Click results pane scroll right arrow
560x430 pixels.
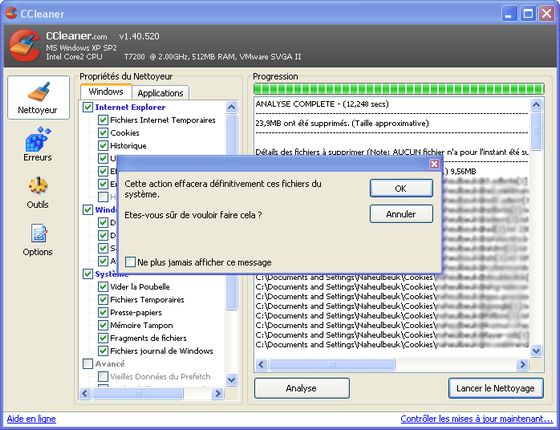[522, 364]
